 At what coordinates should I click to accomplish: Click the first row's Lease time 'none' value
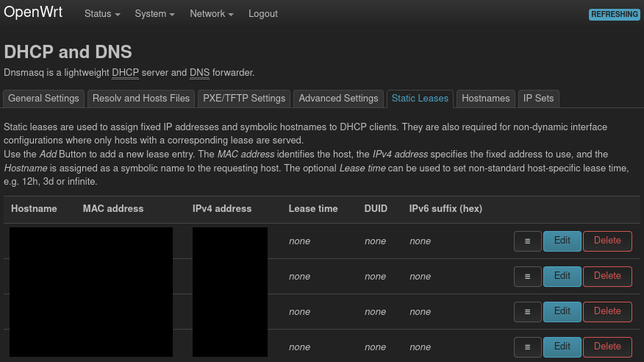point(299,241)
